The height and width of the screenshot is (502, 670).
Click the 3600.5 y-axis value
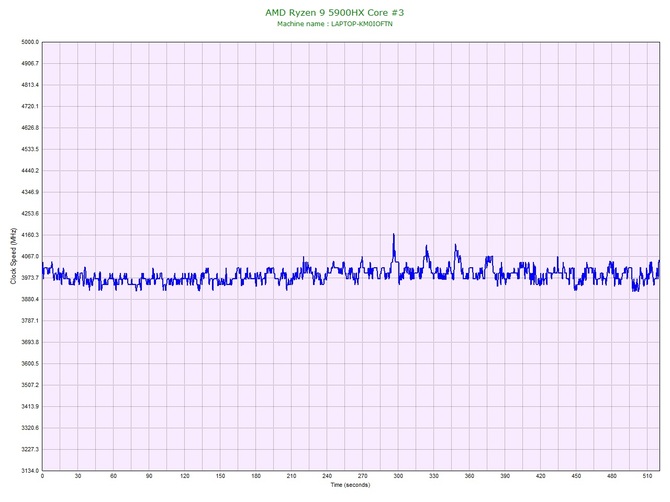30,364
